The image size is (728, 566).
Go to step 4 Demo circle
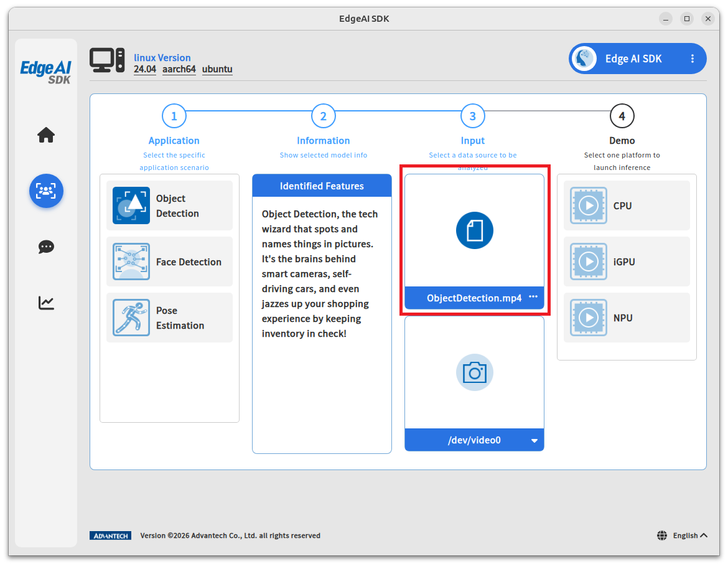(x=622, y=116)
